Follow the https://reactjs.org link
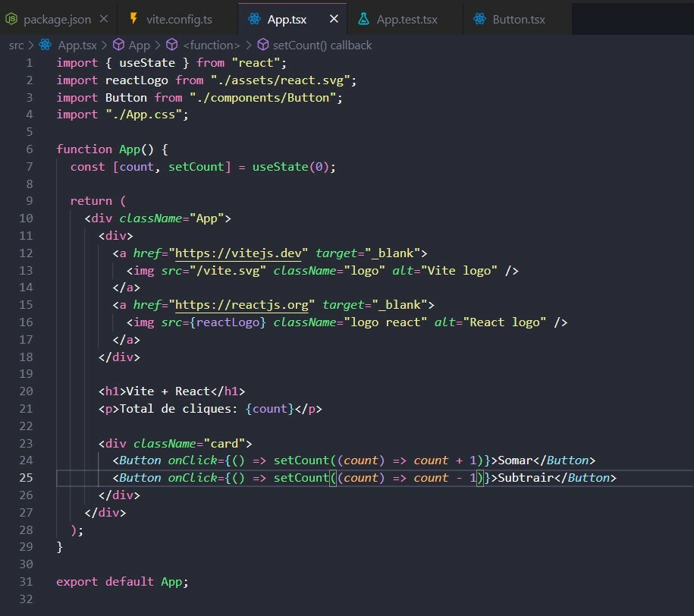Screen dimensions: 694x616 [x=242, y=305]
